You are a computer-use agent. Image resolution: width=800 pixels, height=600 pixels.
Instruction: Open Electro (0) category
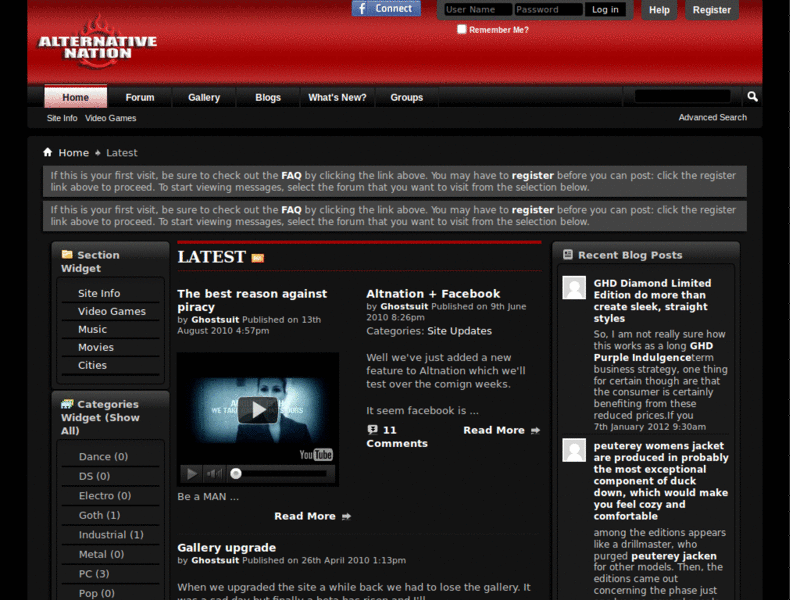pyautogui.click(x=105, y=495)
